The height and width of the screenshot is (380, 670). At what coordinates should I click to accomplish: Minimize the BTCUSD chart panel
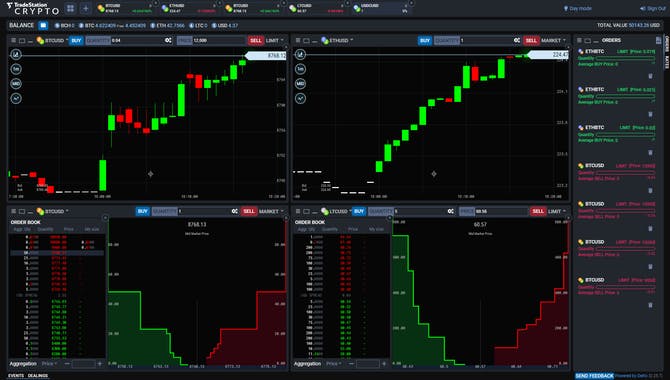30,41
